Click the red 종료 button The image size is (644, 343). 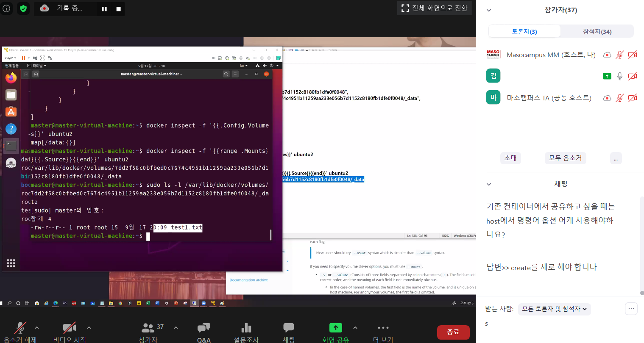pos(453,332)
